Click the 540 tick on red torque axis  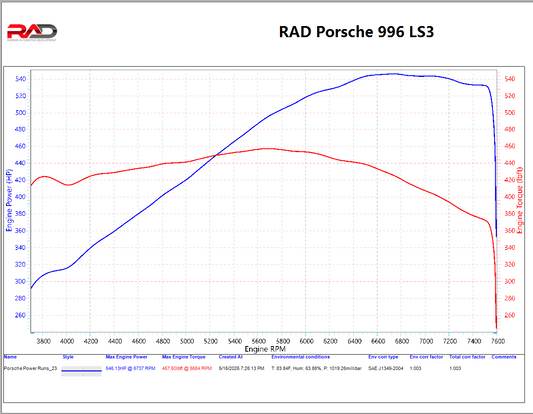tap(510, 79)
